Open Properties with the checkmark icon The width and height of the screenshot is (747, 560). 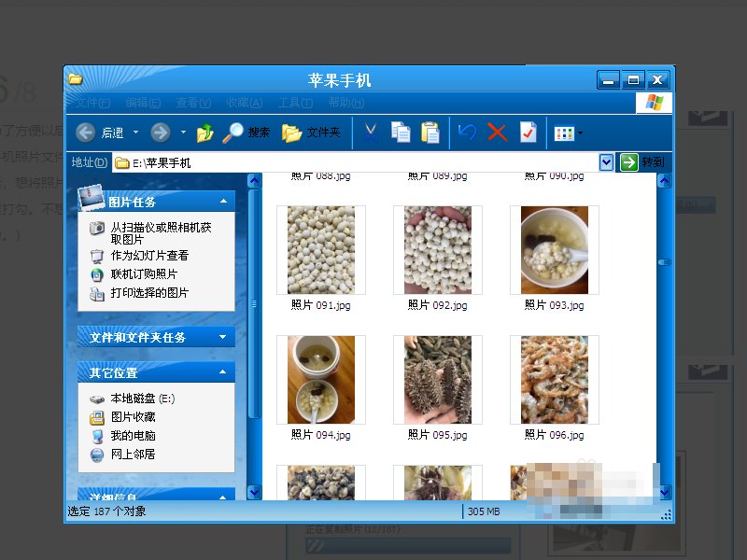tap(528, 133)
